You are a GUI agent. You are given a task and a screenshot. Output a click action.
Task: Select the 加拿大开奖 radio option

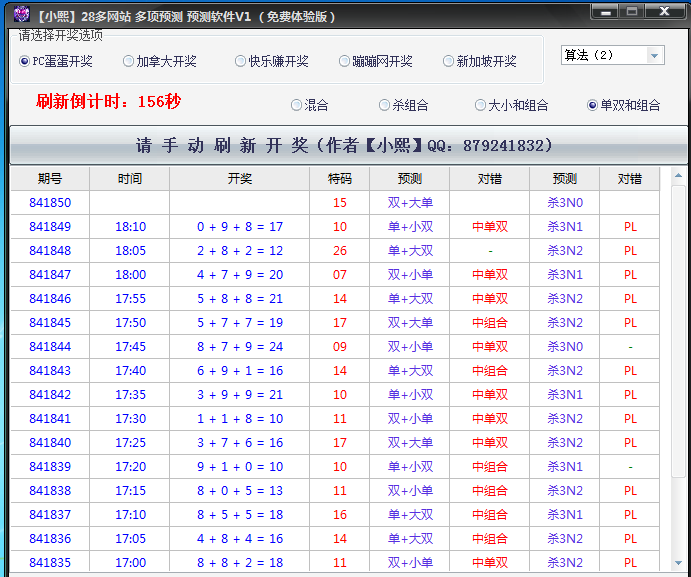[160, 61]
